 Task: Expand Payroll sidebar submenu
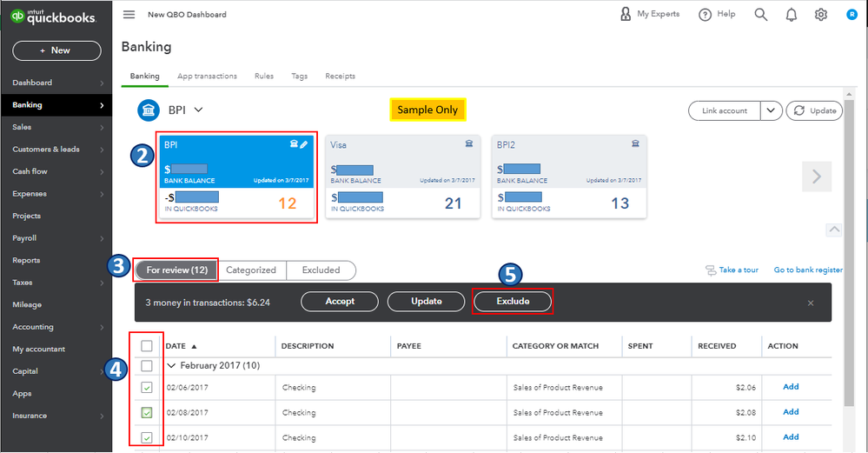(x=102, y=238)
